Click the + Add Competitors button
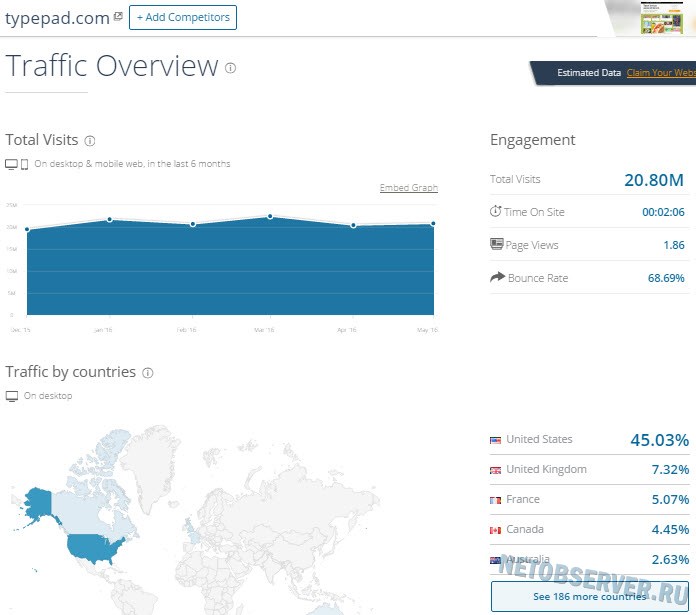Viewport: 696px width, 615px height. 183,17
